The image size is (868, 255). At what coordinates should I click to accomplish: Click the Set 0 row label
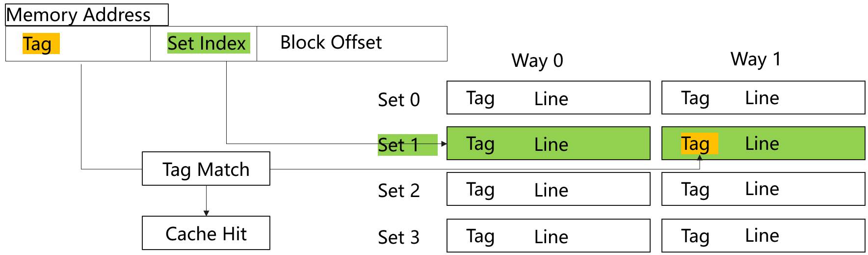click(398, 100)
